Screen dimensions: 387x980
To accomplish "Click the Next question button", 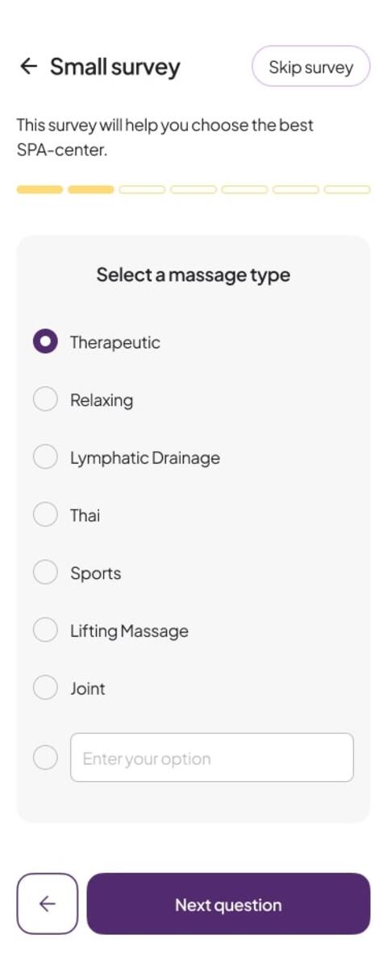I will (x=228, y=904).
